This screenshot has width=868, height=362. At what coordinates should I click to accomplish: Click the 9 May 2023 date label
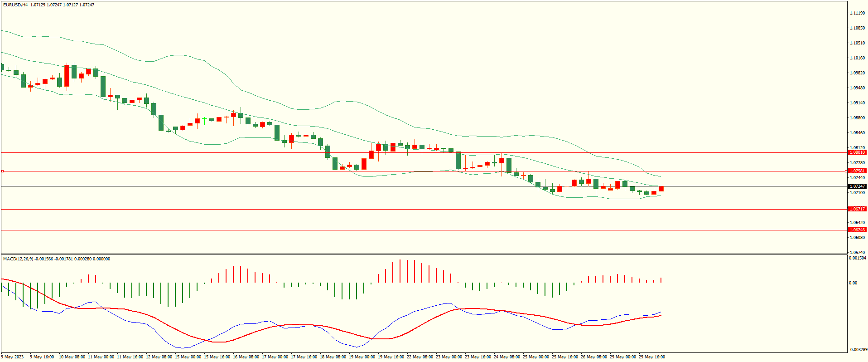(x=12, y=357)
